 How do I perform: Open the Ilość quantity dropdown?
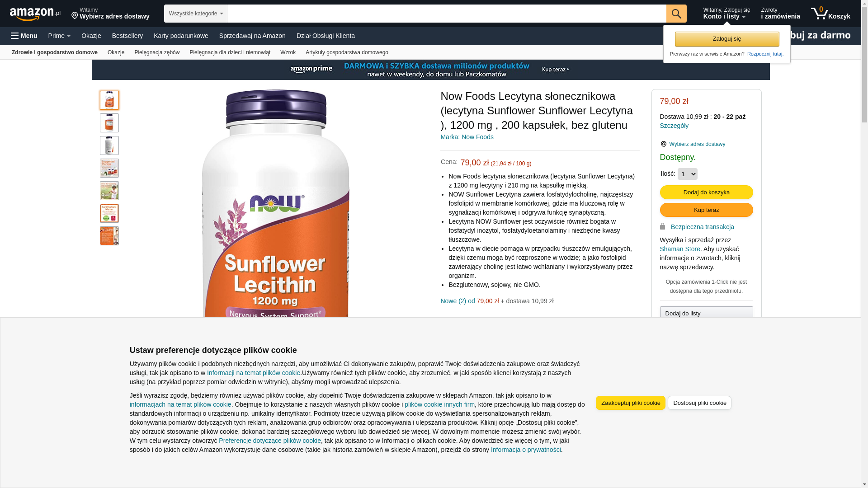[687, 174]
